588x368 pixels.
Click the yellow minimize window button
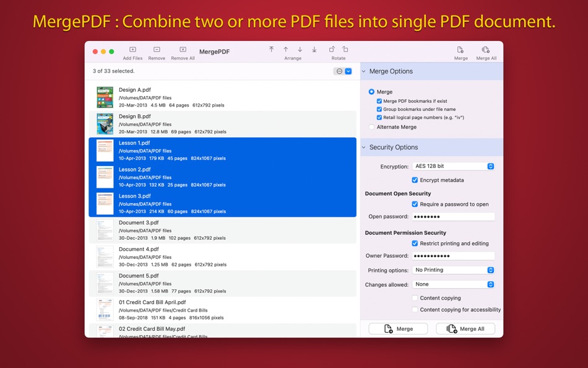103,51
